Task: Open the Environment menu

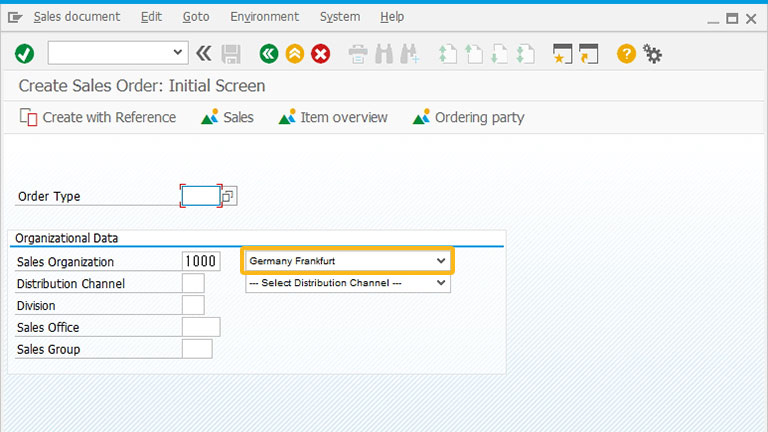Action: pyautogui.click(x=264, y=17)
